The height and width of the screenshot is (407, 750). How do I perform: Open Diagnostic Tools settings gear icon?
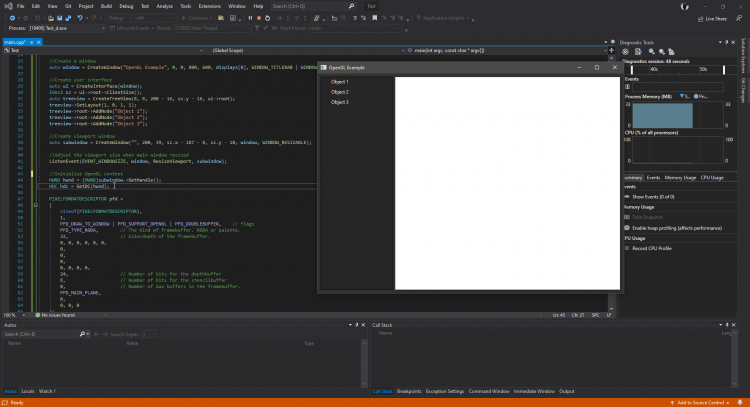(626, 51)
